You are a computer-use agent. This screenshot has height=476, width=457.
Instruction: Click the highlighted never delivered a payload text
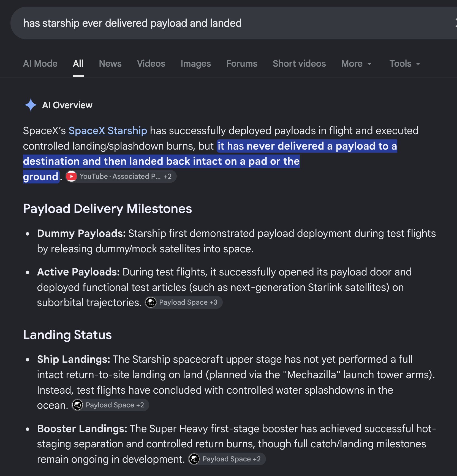[287, 146]
